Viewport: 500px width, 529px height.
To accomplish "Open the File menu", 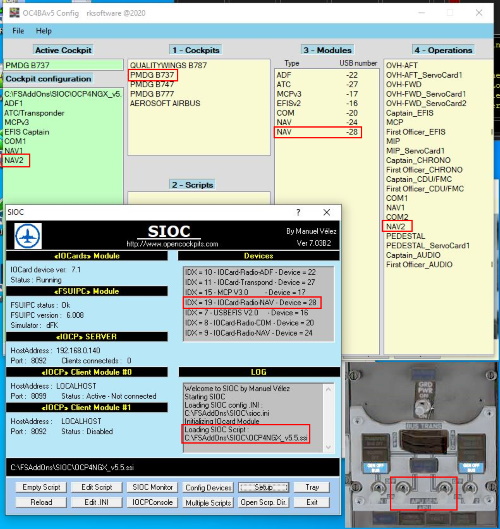I will click(18, 31).
